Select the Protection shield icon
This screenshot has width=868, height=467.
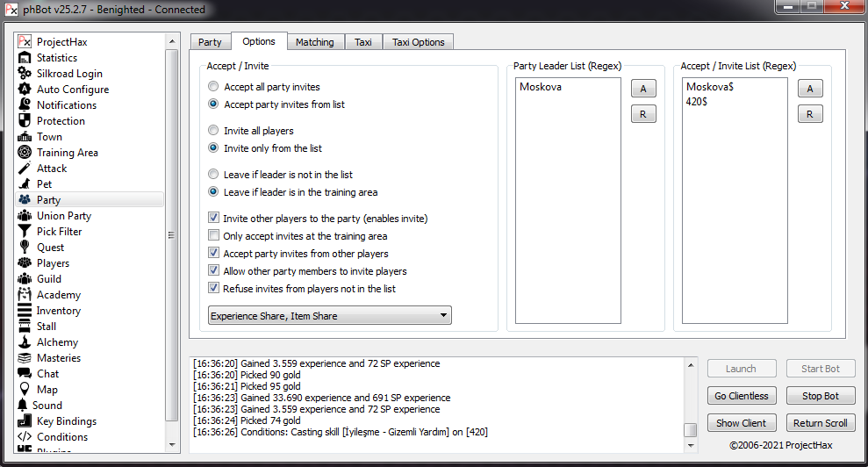pyautogui.click(x=25, y=121)
